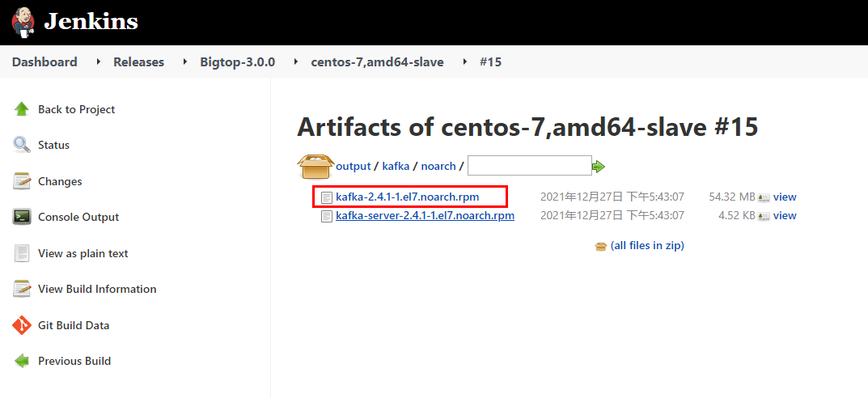Screen dimensions: 868x398
Task: Open the centos-7,amd64-slave breadcrumb item
Action: (377, 62)
